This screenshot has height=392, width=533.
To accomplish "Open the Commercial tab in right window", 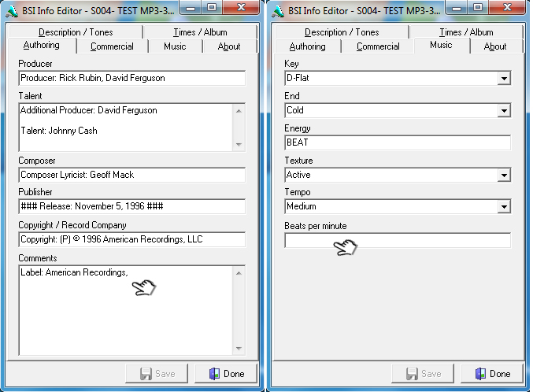I will tap(379, 46).
